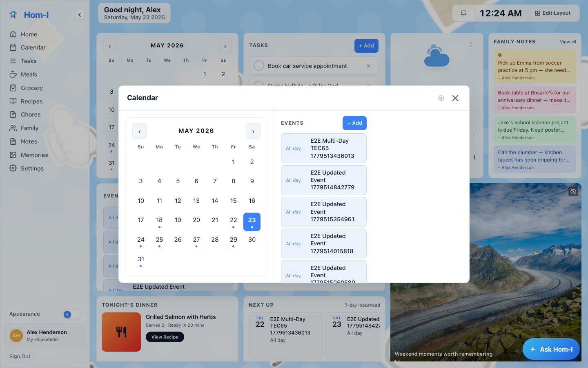Click Grilled Salmon recipe thumbnail
588x368 pixels.
[x=121, y=332]
